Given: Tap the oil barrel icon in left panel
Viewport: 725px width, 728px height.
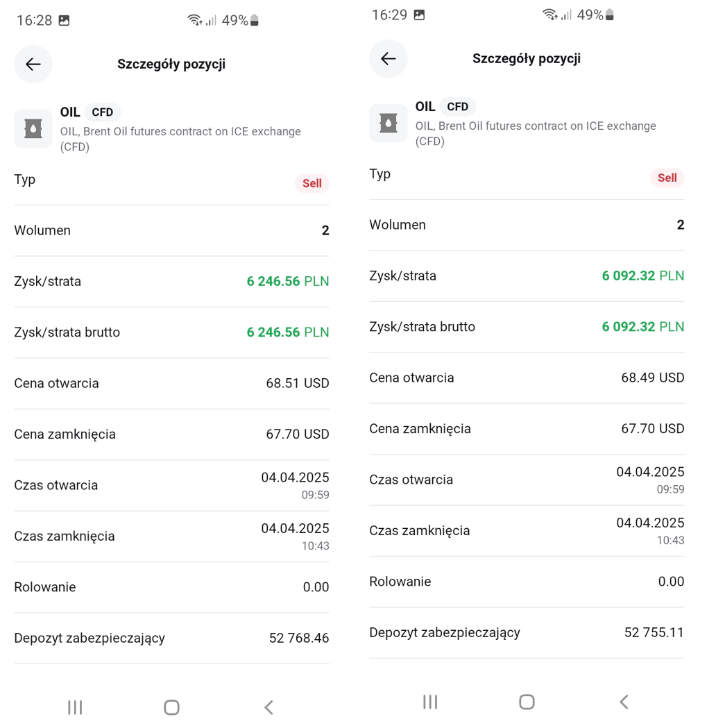Looking at the screenshot, I should click(33, 128).
